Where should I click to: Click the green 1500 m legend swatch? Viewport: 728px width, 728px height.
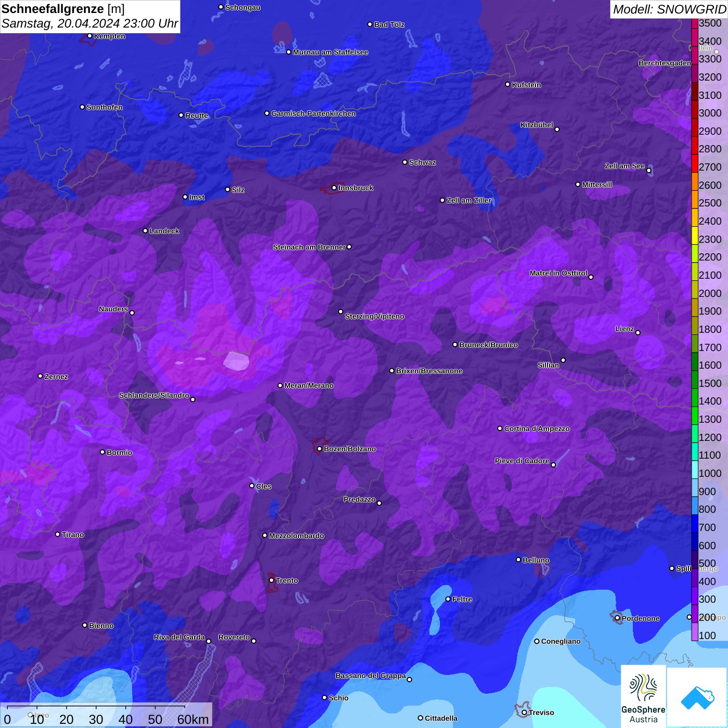[x=695, y=380]
